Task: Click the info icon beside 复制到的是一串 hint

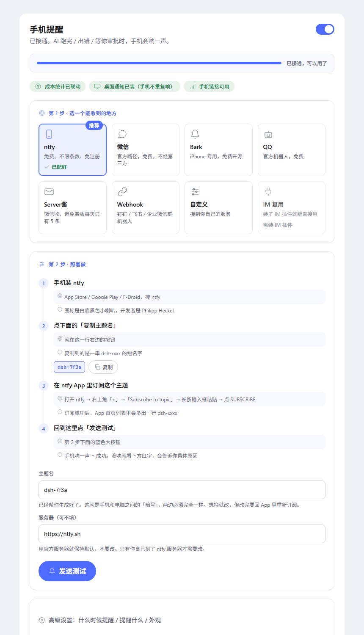Action: coord(60,352)
